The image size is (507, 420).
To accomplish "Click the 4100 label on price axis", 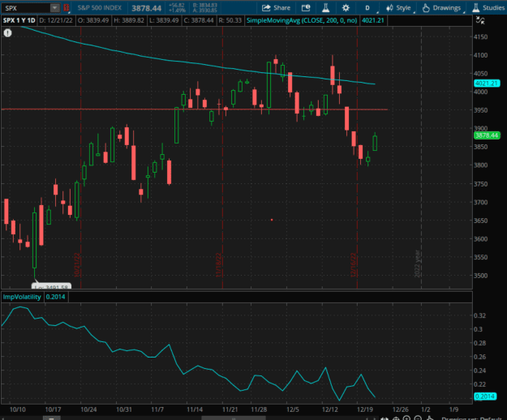I will click(480, 55).
